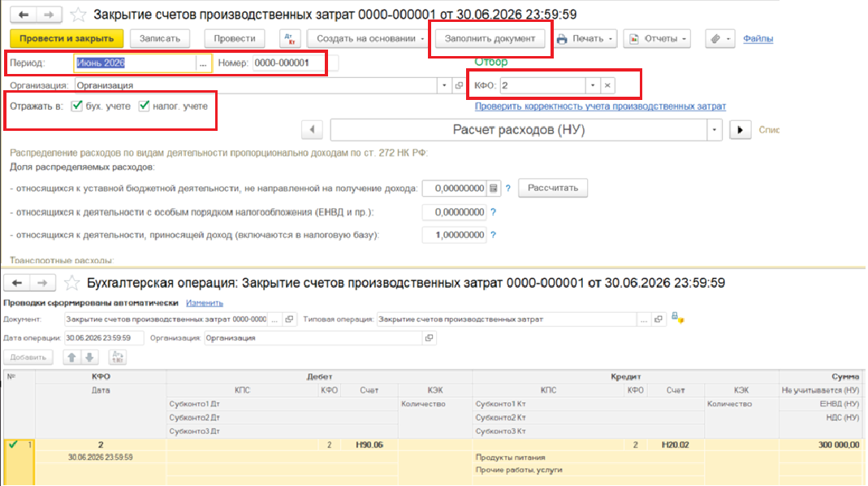The height and width of the screenshot is (486, 868).
Task: Click the Дебет column header
Action: click(319, 377)
